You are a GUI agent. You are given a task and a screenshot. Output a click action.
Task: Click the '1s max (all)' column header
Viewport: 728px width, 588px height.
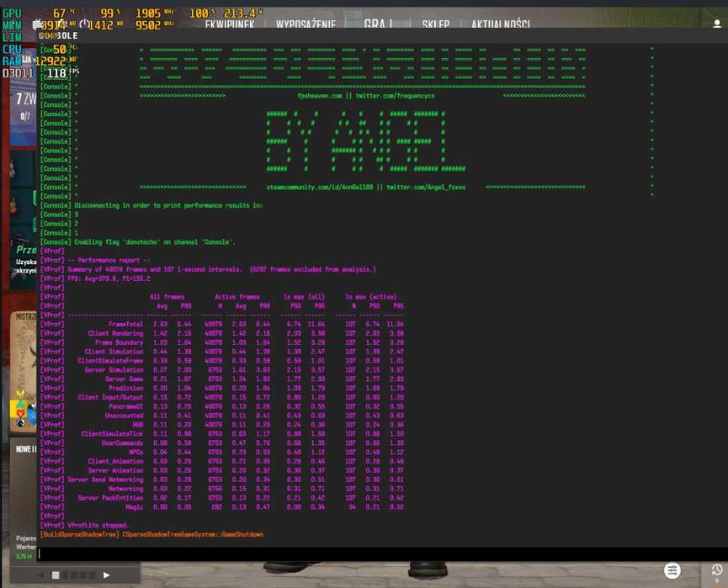coord(304,297)
